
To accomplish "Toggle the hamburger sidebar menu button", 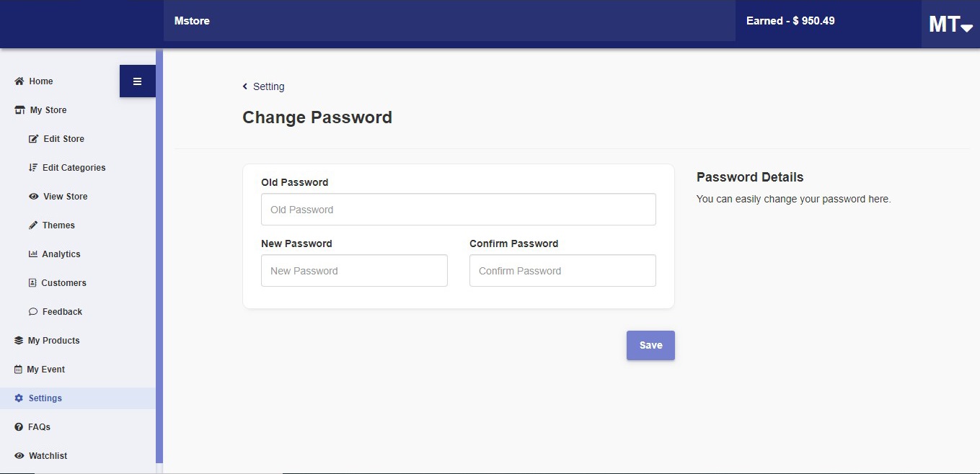I will [x=138, y=81].
